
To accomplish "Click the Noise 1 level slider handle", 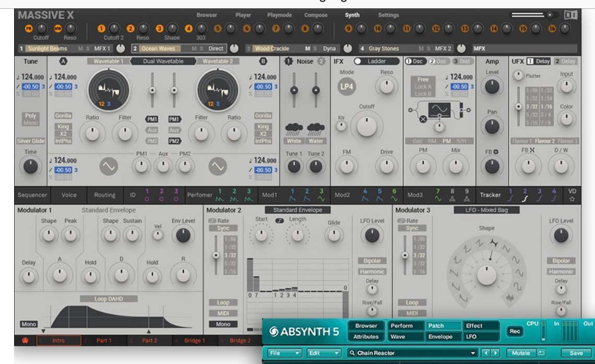I will pos(294,90).
